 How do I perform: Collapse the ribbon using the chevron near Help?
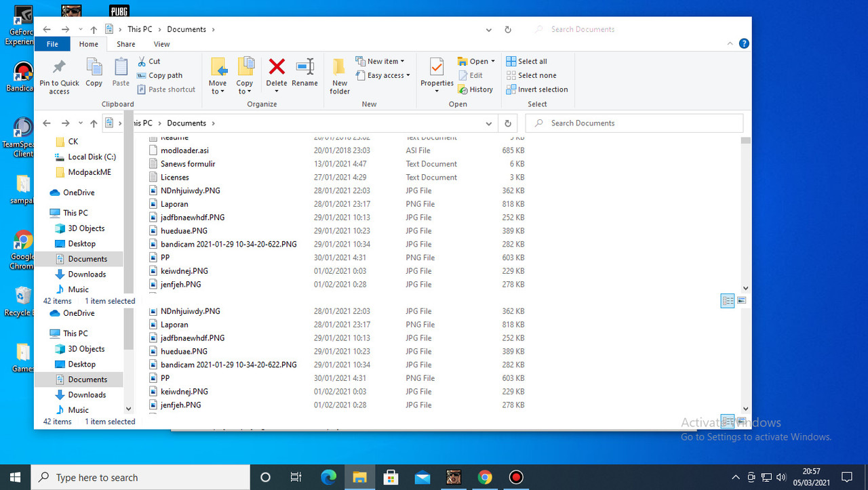[x=730, y=43]
